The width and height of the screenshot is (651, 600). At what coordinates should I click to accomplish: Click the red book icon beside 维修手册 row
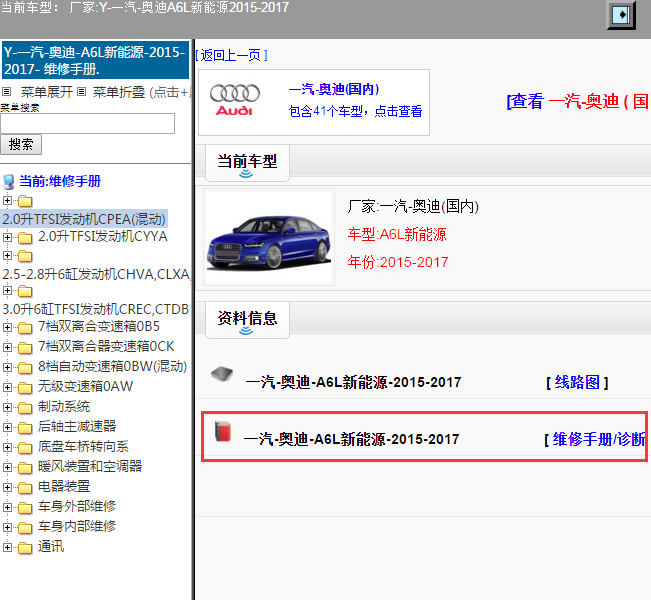[x=223, y=431]
